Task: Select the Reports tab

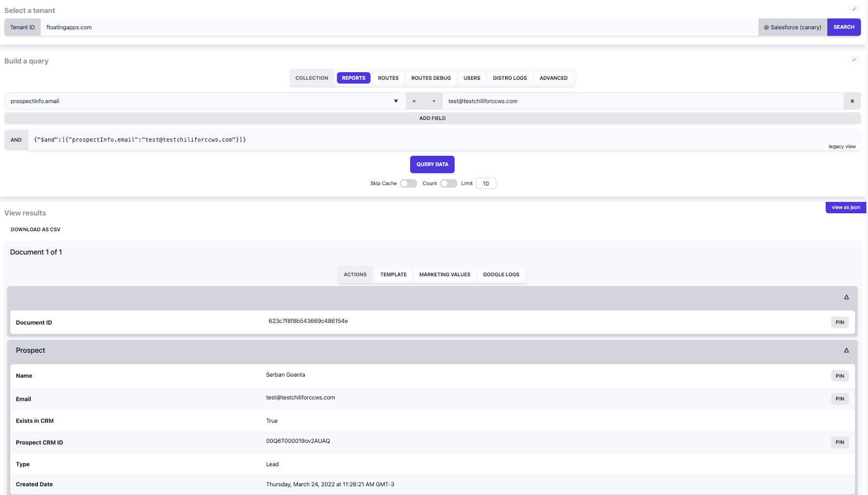Action: coord(354,78)
